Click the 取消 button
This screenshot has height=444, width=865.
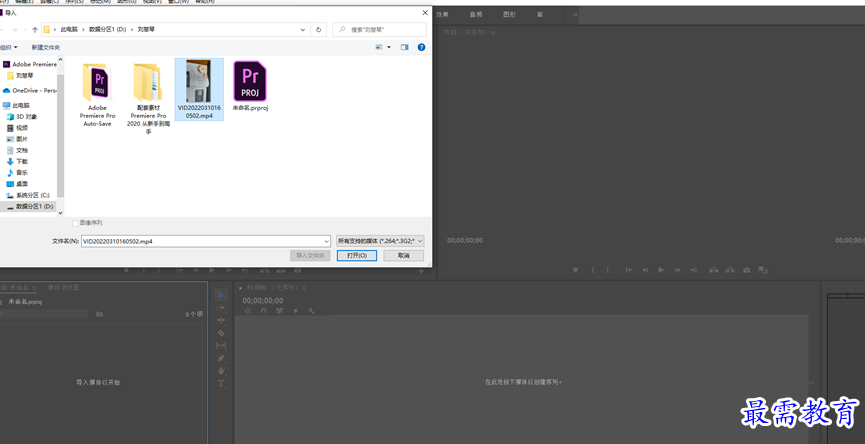[x=404, y=255]
